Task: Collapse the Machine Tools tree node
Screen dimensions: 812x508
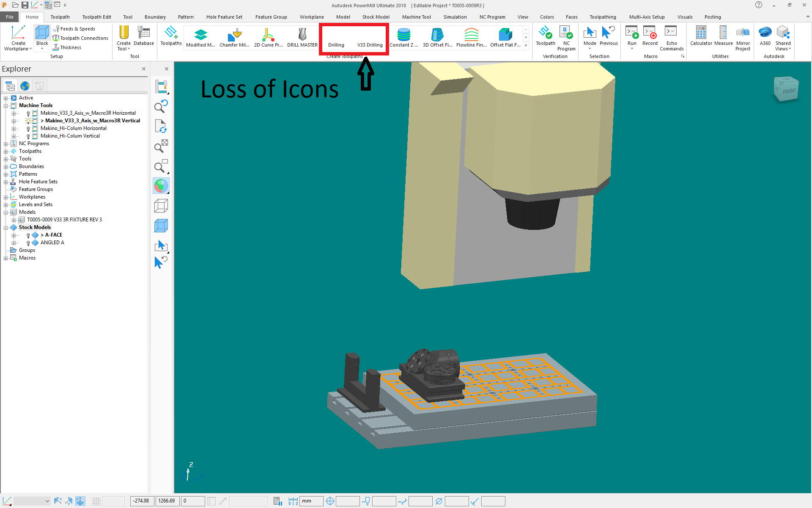Action: pyautogui.click(x=6, y=105)
